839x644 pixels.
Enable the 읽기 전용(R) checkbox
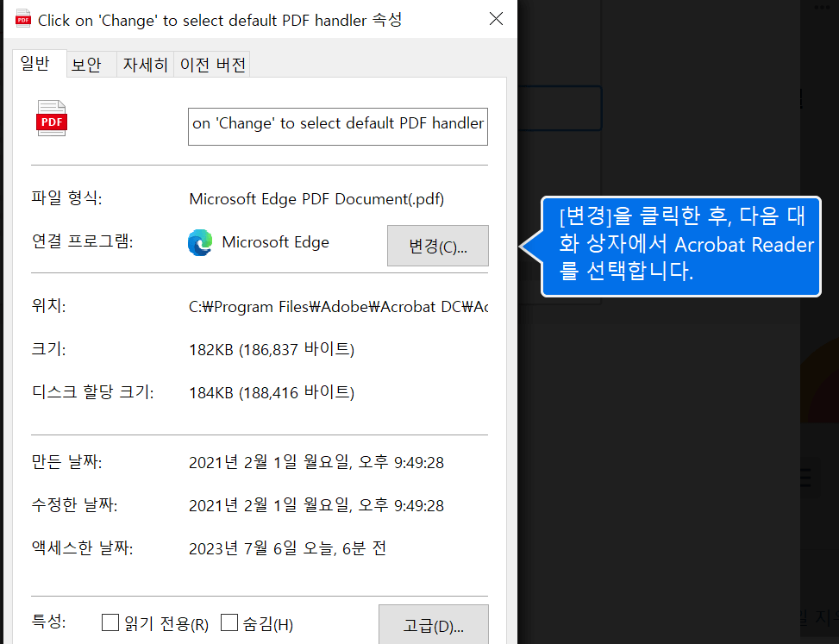[110, 622]
